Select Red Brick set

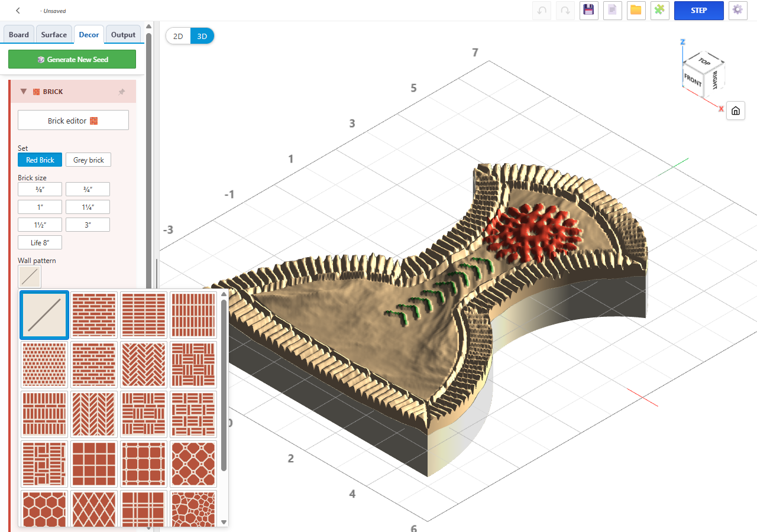[40, 160]
